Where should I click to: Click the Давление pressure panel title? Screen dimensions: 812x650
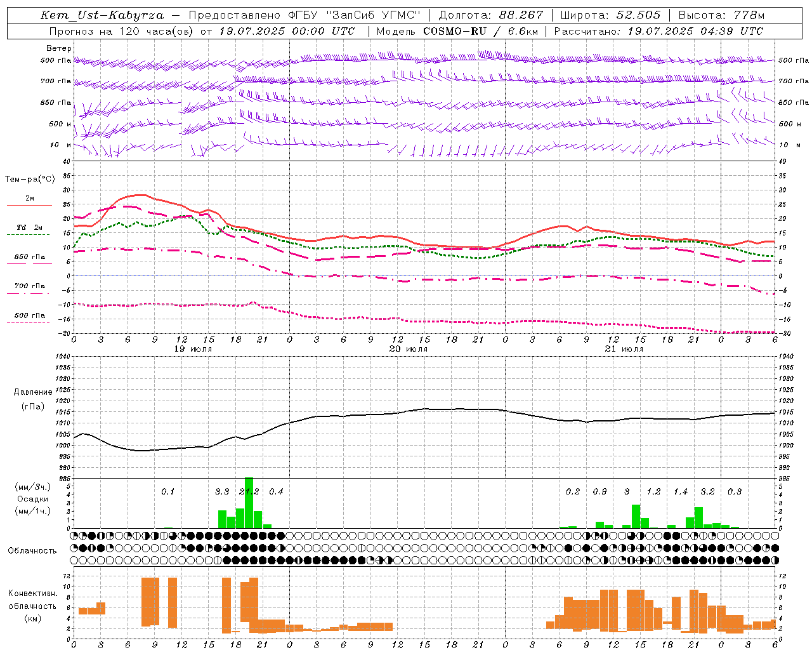33,392
